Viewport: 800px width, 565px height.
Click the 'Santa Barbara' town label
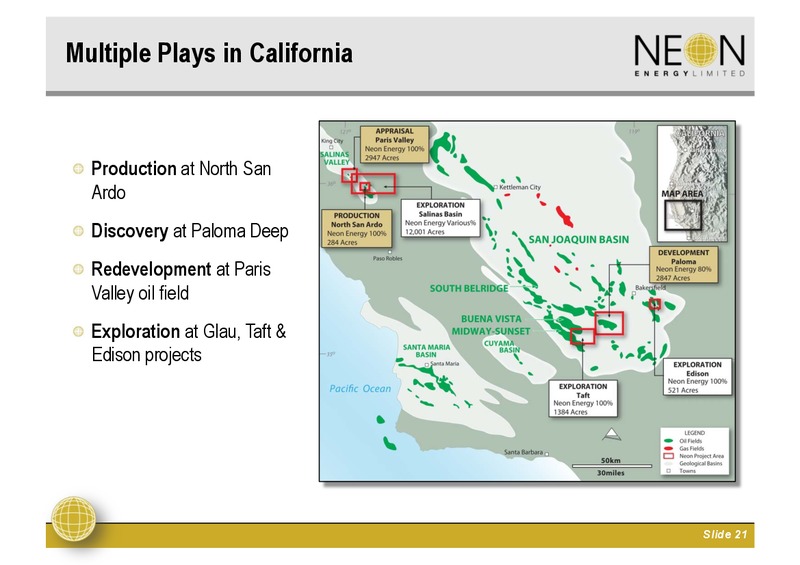[523, 452]
